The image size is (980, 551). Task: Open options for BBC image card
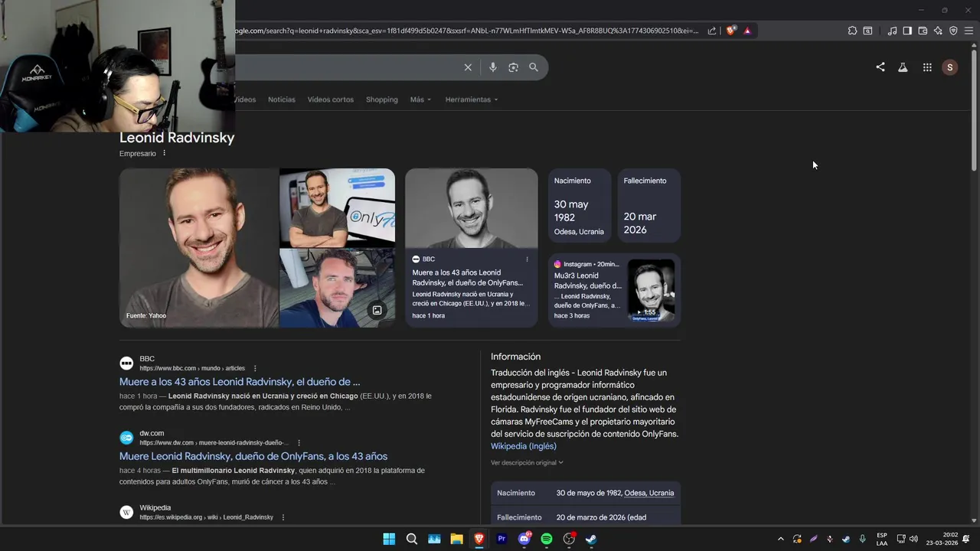click(x=527, y=259)
